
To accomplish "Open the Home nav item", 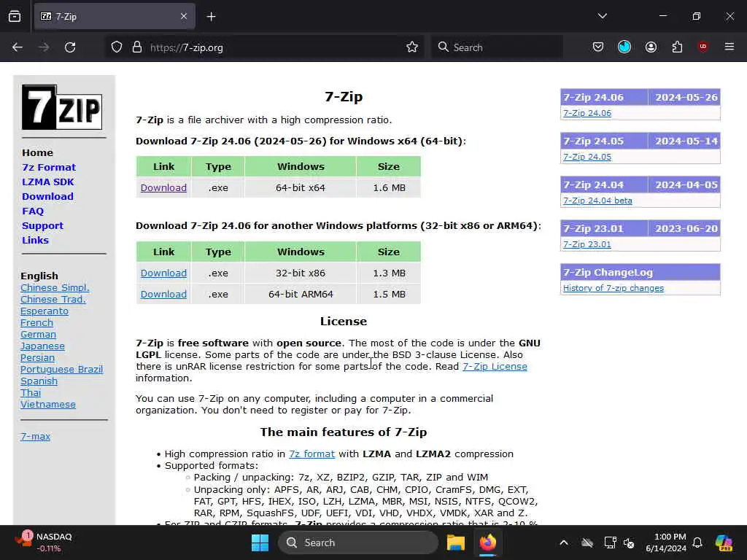I will pyautogui.click(x=37, y=153).
